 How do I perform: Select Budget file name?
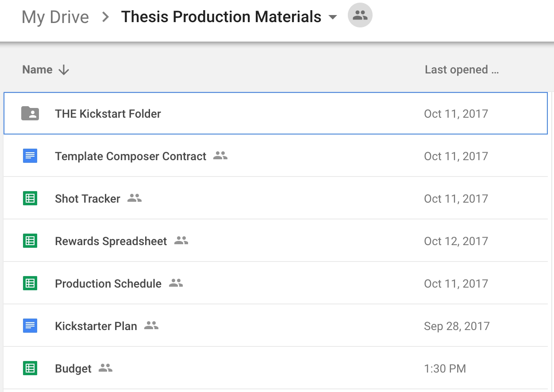[x=73, y=369]
